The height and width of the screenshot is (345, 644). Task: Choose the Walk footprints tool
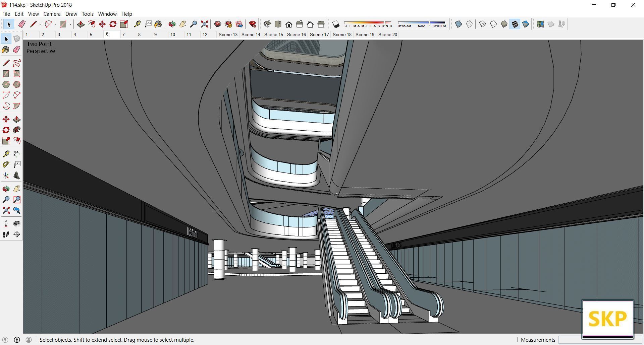click(x=6, y=234)
